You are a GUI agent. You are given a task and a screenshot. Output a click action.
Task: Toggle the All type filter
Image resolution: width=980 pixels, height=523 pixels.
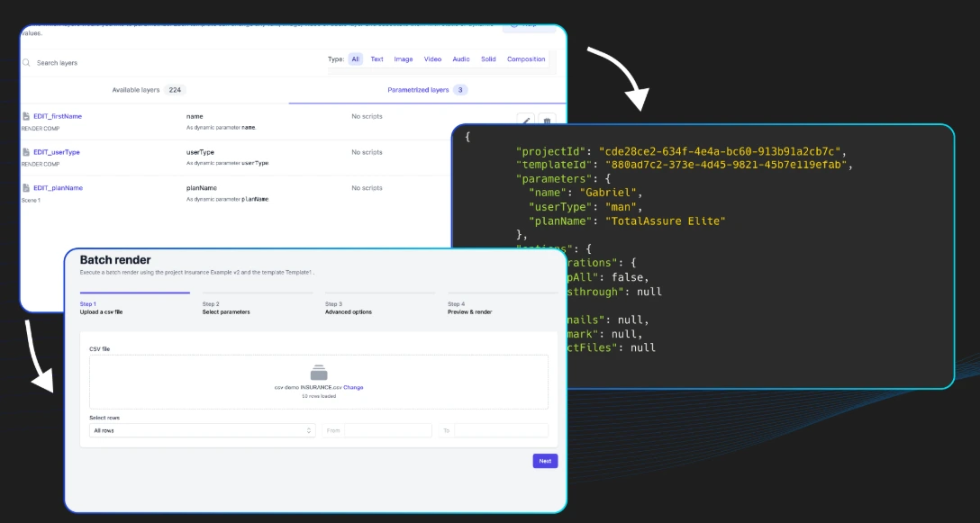pos(355,59)
